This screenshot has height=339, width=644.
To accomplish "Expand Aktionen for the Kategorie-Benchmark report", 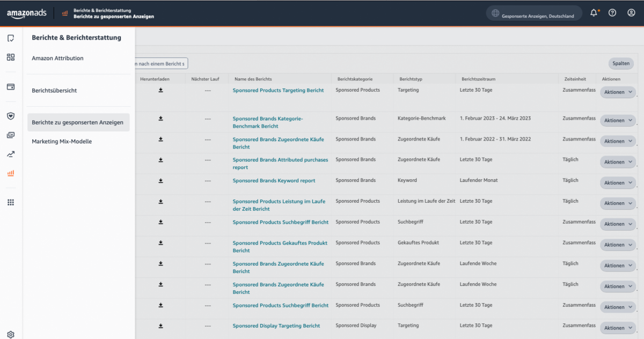I will point(618,121).
